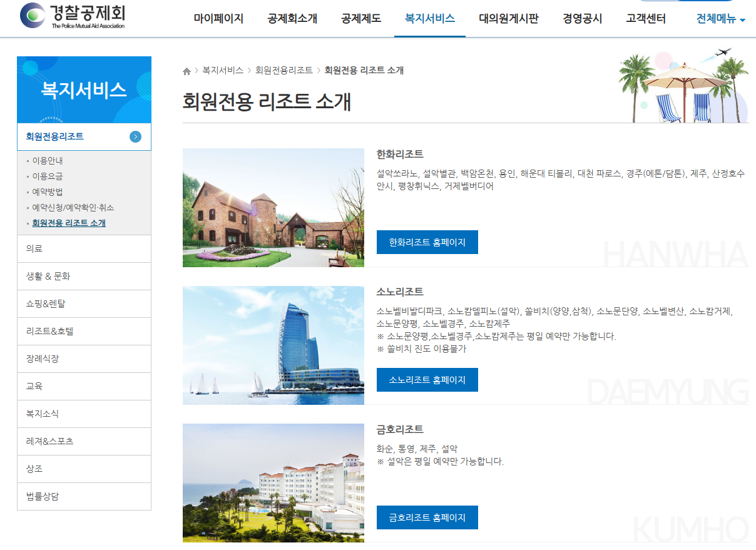Image resolution: width=756 pixels, height=550 pixels.
Task: Open 공제제도 menu
Action: tap(361, 19)
